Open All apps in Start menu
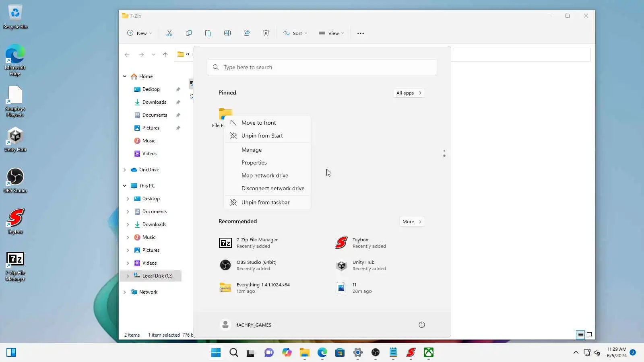644x362 pixels. 409,93
